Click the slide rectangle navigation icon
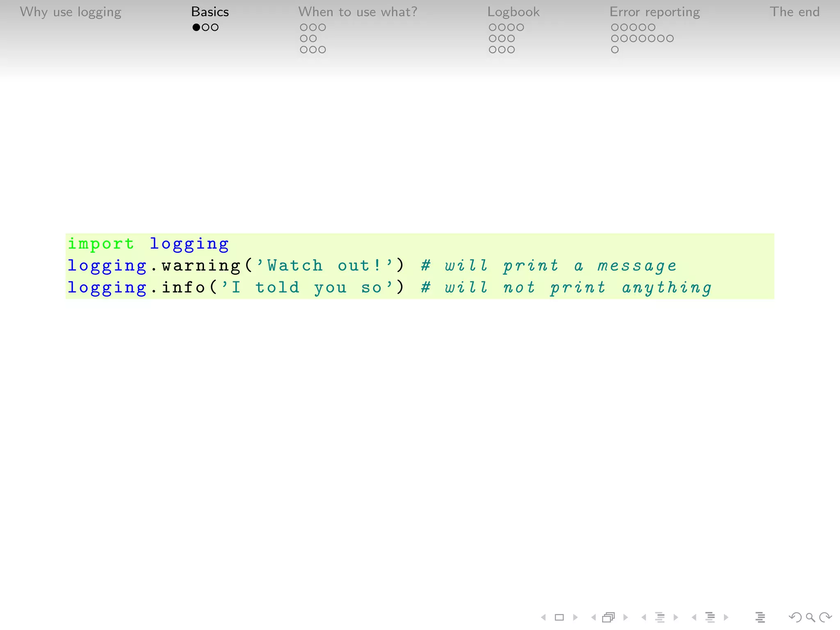840x630 pixels. click(x=559, y=617)
